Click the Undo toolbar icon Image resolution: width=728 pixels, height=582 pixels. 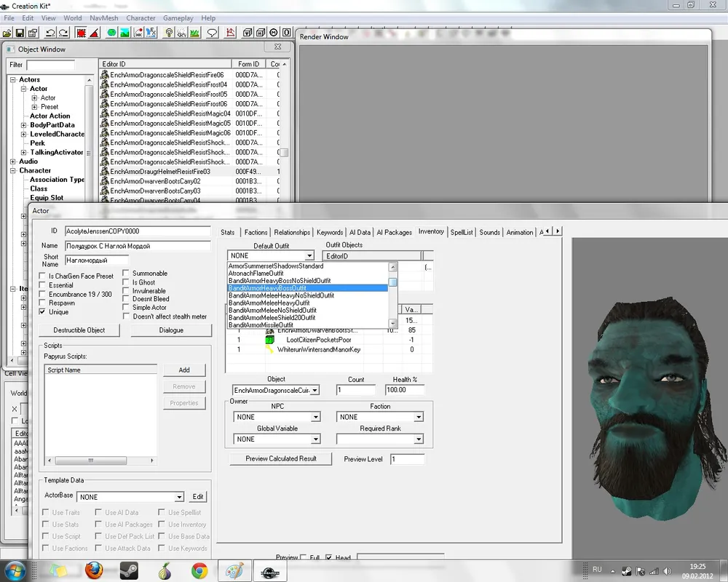[x=50, y=33]
